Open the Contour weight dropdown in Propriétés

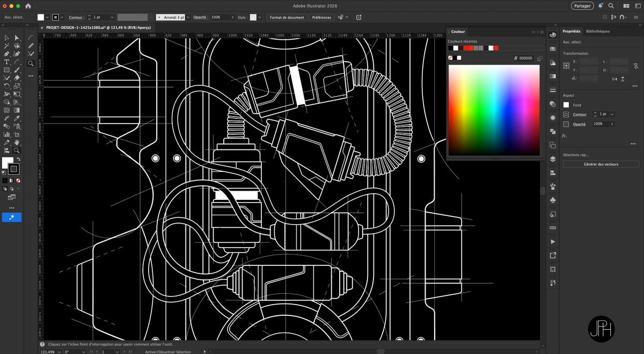[x=612, y=114]
